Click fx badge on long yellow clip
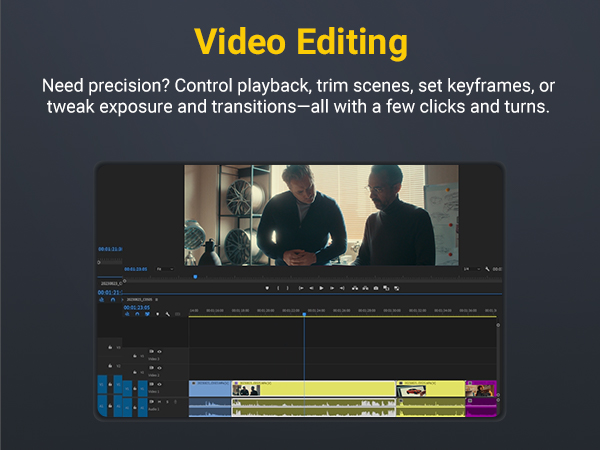Viewport: 600px width, 450px height. coord(236,383)
